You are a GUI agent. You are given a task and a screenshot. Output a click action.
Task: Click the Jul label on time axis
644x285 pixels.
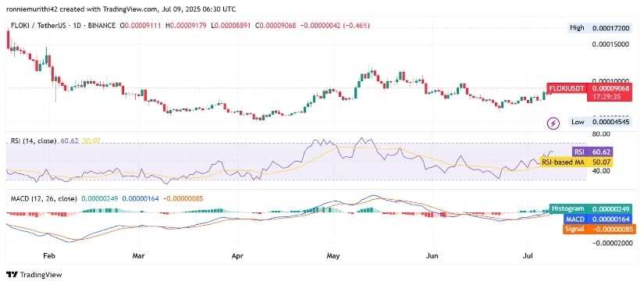pyautogui.click(x=528, y=256)
